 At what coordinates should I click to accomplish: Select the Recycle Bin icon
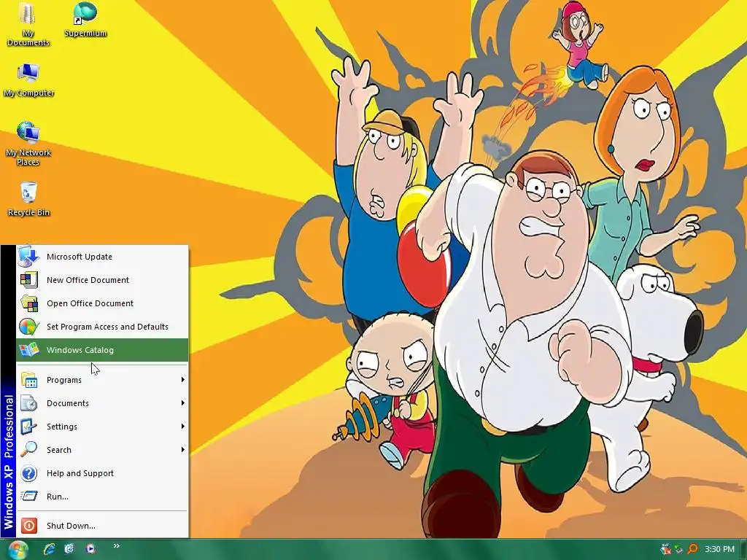pyautogui.click(x=28, y=199)
